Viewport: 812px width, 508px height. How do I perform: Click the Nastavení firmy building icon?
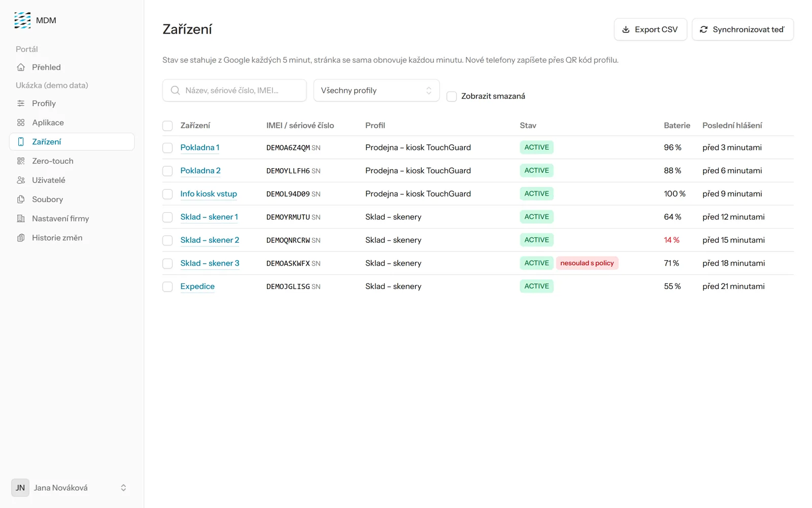(21, 218)
